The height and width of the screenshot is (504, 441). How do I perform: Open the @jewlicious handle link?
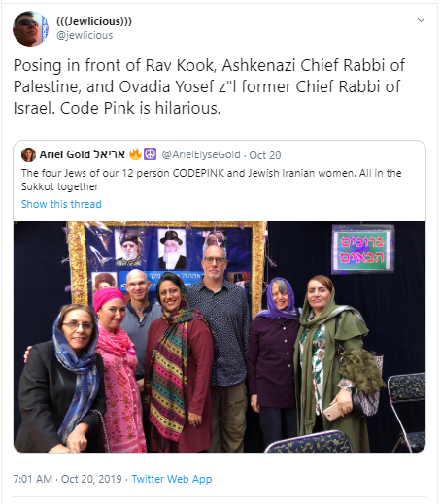click(85, 35)
